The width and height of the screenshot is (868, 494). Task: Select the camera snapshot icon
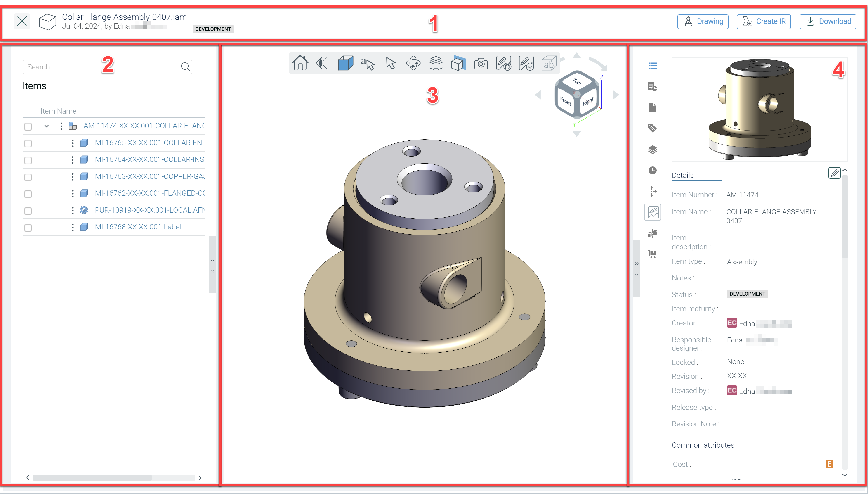[x=481, y=63]
